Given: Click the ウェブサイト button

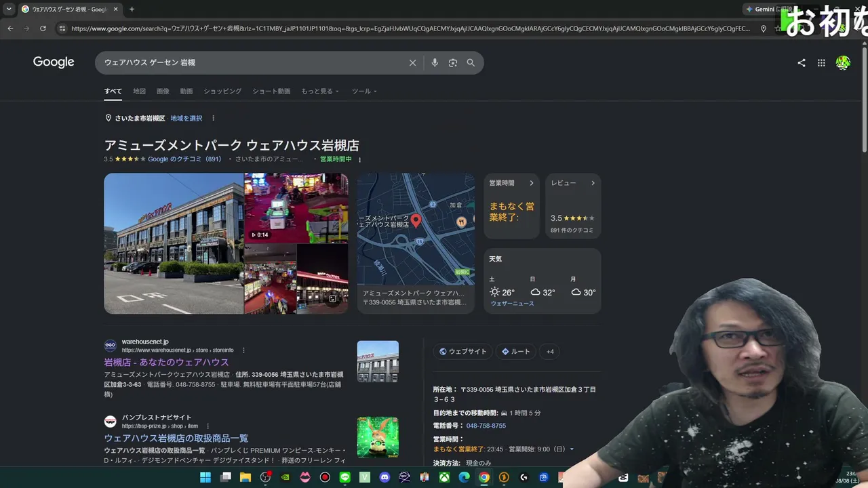Looking at the screenshot, I should point(463,352).
